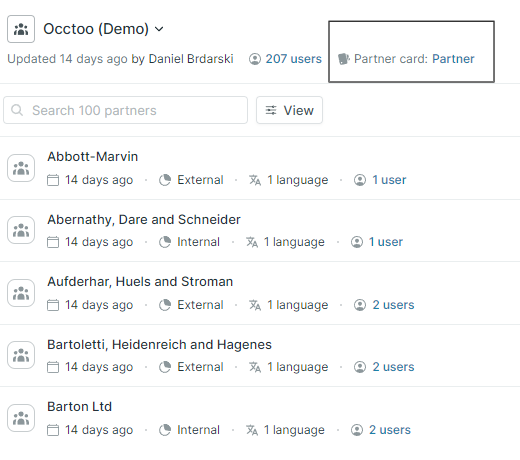Image resolution: width=520 pixels, height=460 pixels.
Task: Open 1 user link for Abbott-Marvin
Action: (389, 180)
